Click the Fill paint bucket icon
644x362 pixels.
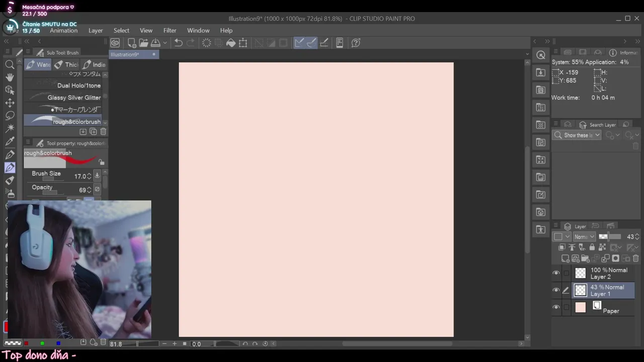(x=230, y=43)
